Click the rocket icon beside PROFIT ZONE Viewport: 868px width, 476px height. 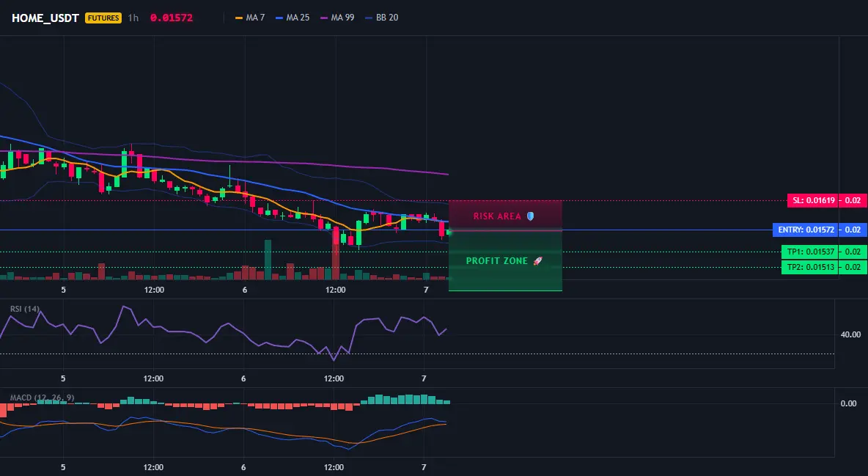[x=537, y=261]
